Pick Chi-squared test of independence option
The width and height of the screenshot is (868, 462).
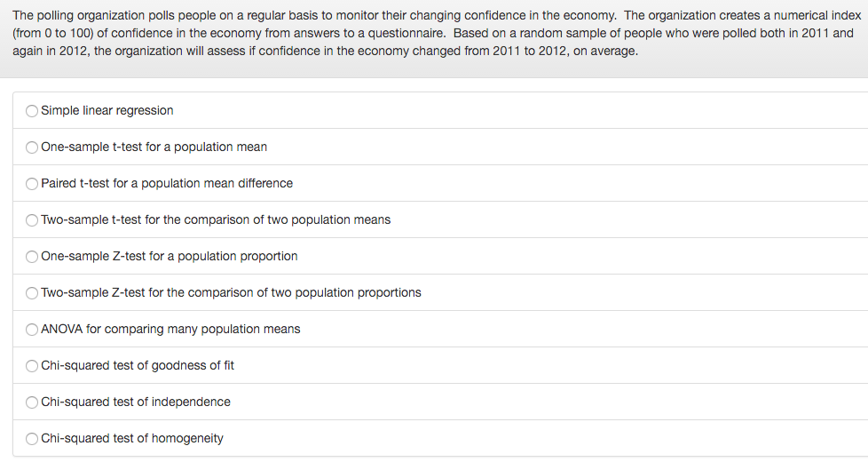click(x=32, y=402)
